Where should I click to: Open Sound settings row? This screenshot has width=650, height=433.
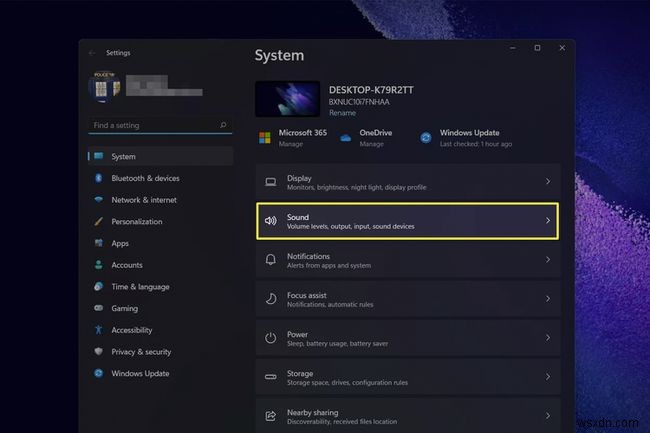pyautogui.click(x=407, y=221)
